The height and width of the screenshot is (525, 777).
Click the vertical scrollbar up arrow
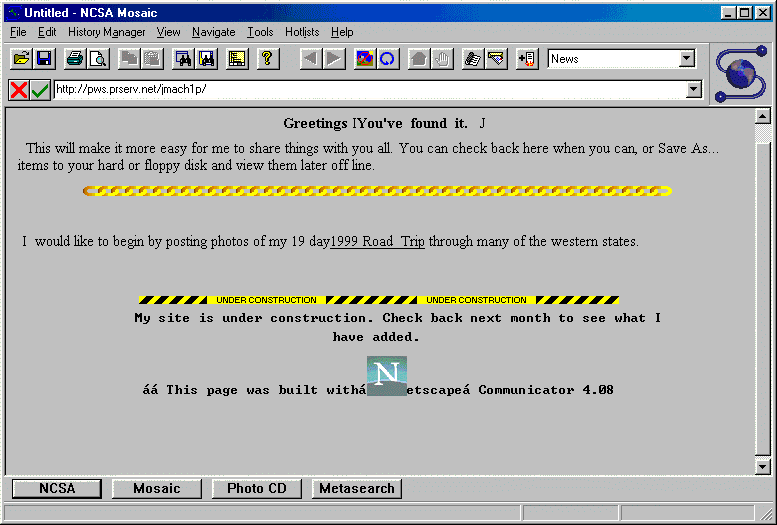point(762,117)
